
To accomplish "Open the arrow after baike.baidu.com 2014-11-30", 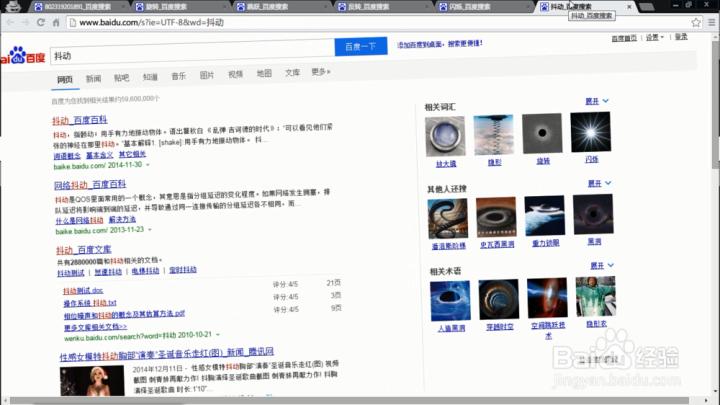I will (x=148, y=164).
